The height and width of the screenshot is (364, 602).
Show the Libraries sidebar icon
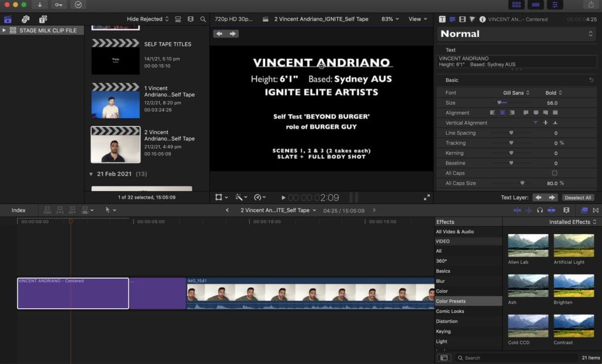8,19
